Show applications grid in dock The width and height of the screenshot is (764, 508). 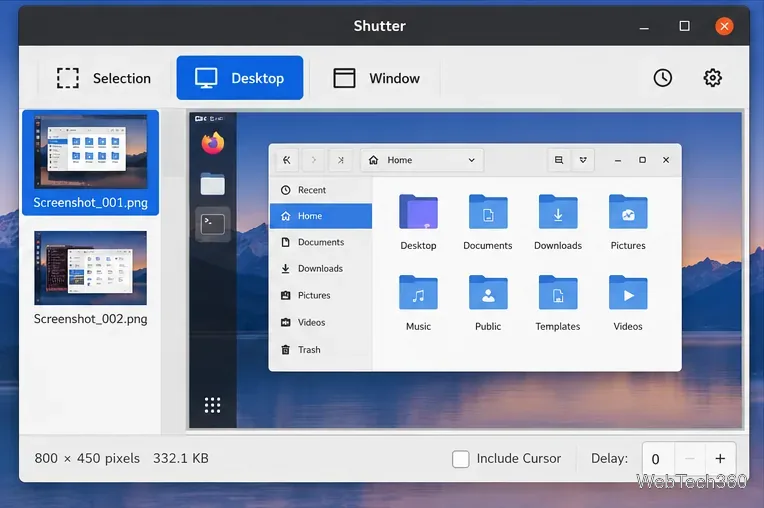pyautogui.click(x=212, y=405)
